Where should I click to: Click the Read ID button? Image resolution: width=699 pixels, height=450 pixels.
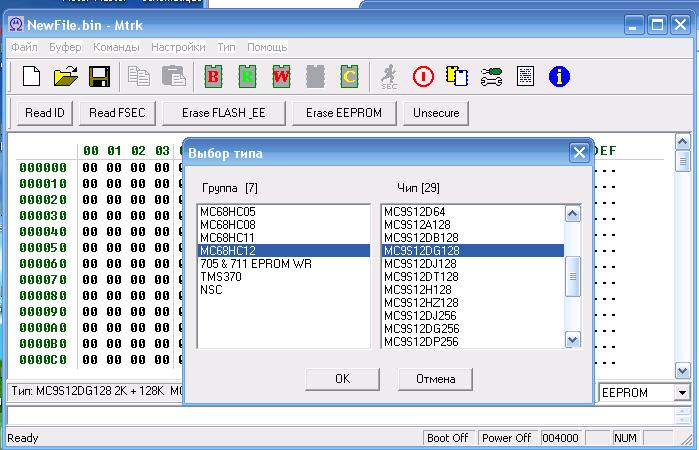point(45,113)
